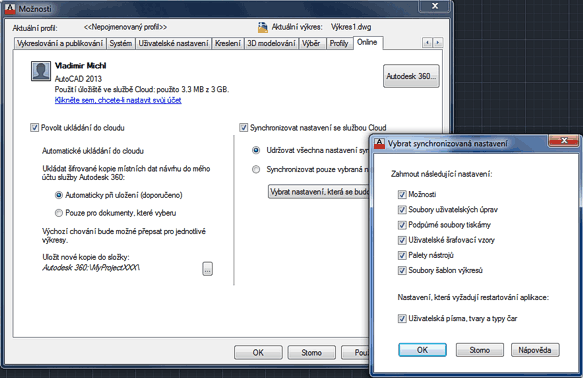
Task: Uncheck Uživatelská písma, tvary a typy čar
Action: [402, 319]
